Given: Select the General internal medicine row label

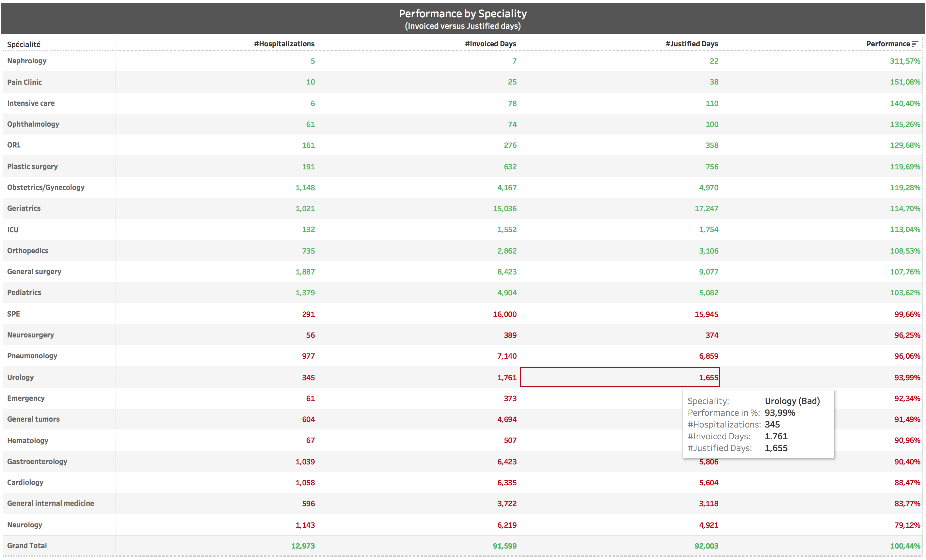Looking at the screenshot, I should point(50,503).
